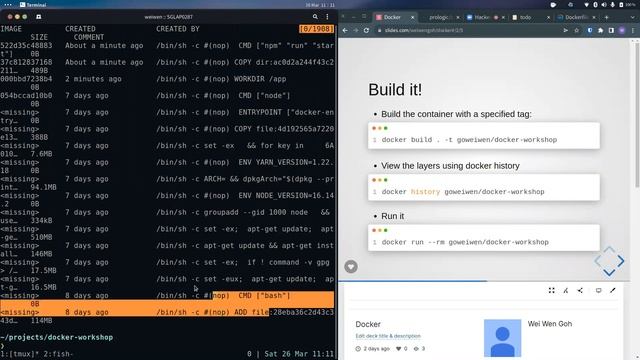Screen dimensions: 640x360
Task: Click the icon beside the fullscreen icon
Action: [566, 290]
